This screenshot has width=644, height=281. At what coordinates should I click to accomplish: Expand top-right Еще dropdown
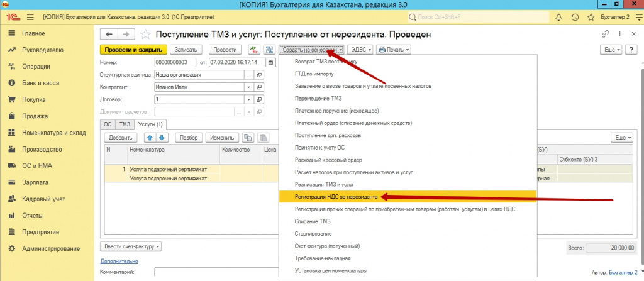click(611, 50)
